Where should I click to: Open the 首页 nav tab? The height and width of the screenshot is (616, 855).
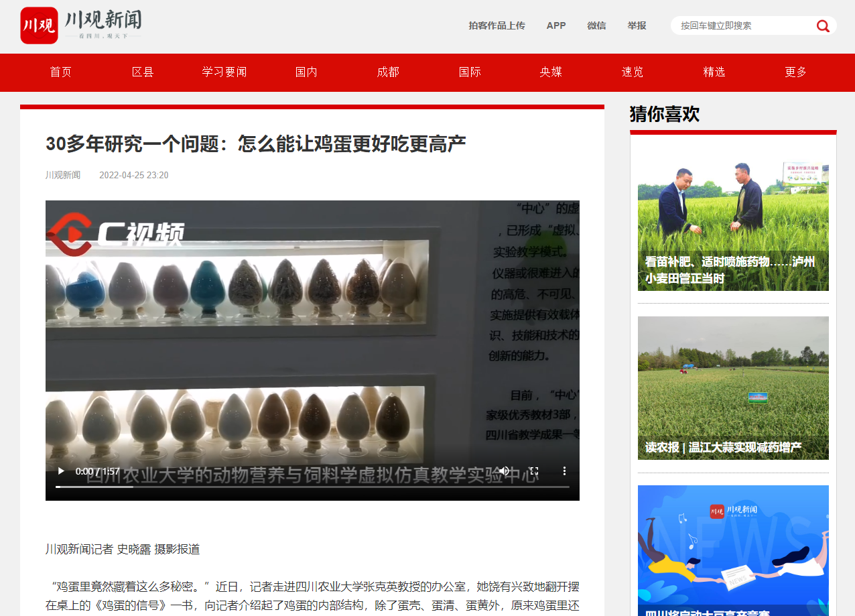61,72
